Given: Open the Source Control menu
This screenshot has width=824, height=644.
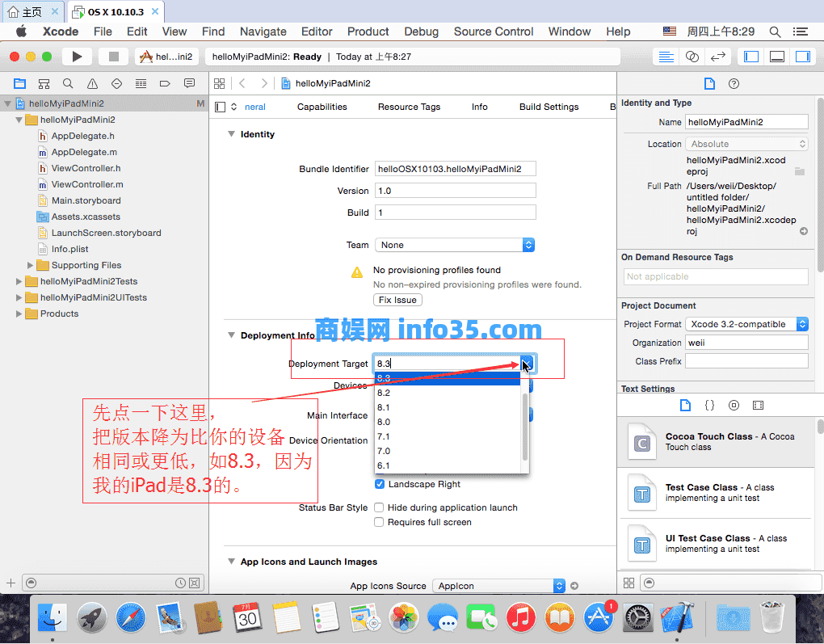Looking at the screenshot, I should [494, 32].
